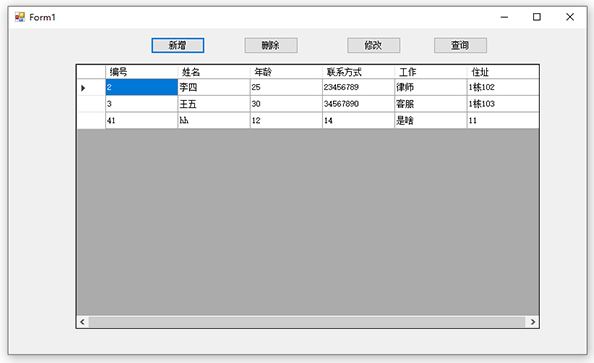This screenshot has width=594, height=363.
Task: Click the 修改 (Modify) button
Action: [374, 45]
